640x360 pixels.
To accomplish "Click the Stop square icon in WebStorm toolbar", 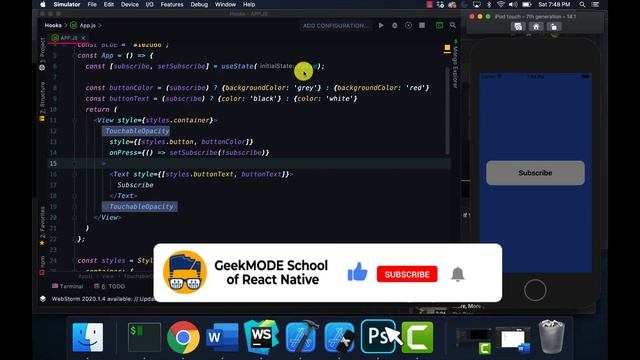I will (x=422, y=25).
